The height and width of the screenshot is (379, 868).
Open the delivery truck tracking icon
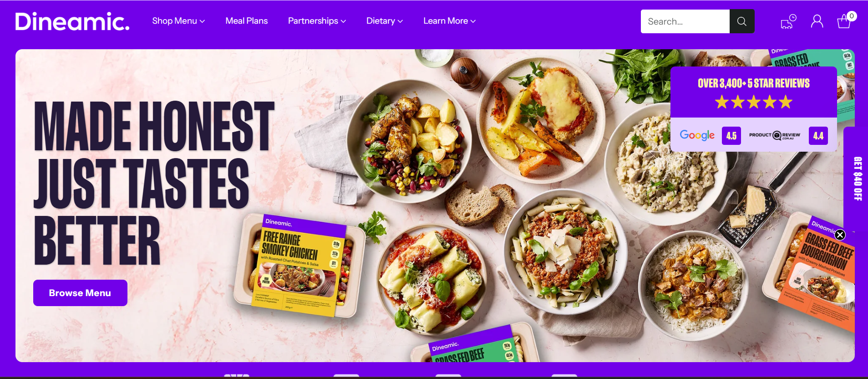pos(788,21)
